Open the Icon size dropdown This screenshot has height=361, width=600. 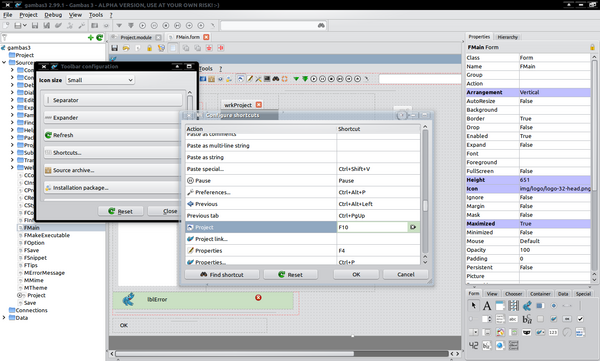pos(100,80)
